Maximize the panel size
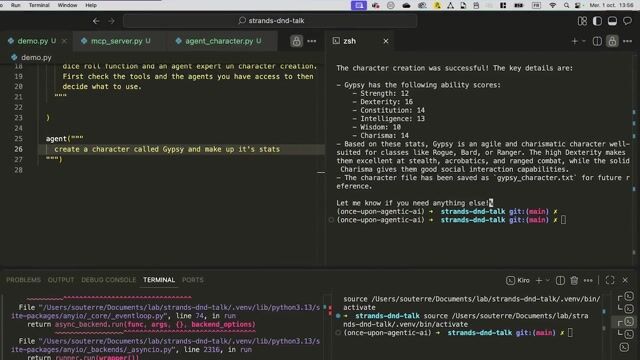640x360 pixels. coord(610,280)
